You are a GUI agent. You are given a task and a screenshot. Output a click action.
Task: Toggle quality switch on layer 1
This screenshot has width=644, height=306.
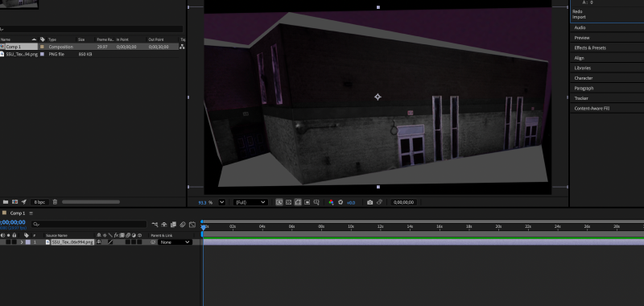point(110,242)
